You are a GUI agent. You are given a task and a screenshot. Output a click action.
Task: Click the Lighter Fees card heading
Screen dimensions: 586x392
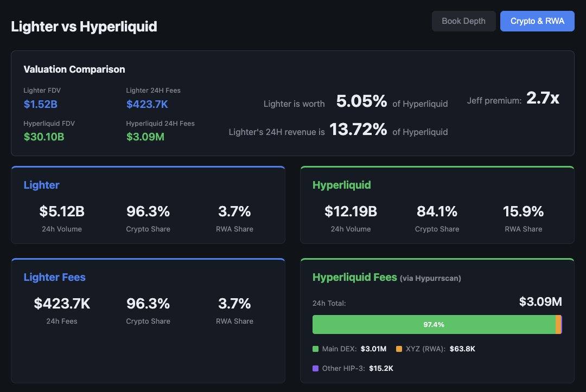(54, 277)
